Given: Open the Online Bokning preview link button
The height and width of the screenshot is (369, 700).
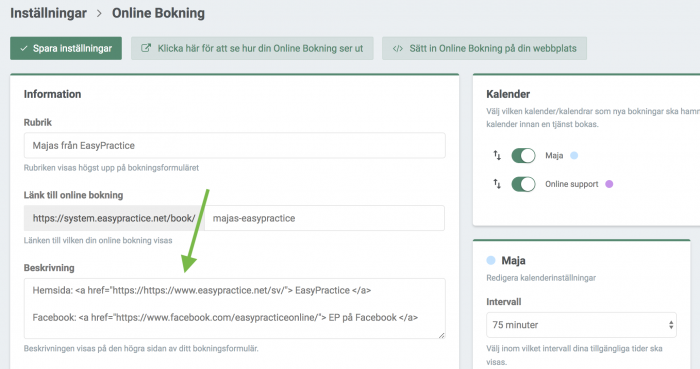Looking at the screenshot, I should pos(252,48).
